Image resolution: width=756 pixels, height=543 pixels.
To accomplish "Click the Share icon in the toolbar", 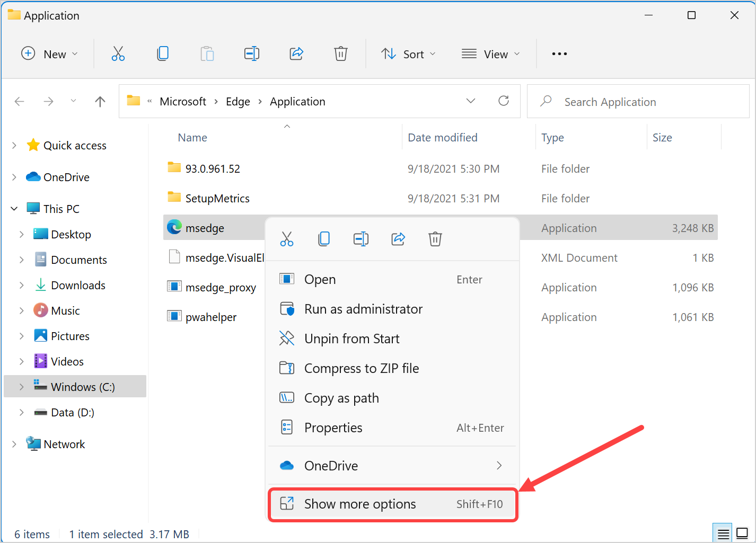I will pos(296,53).
